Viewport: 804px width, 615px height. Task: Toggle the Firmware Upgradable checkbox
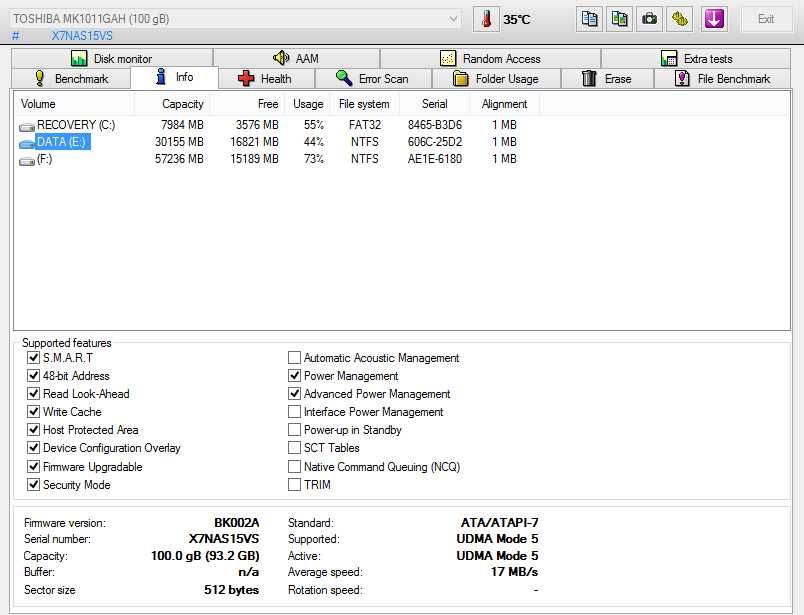pyautogui.click(x=33, y=466)
